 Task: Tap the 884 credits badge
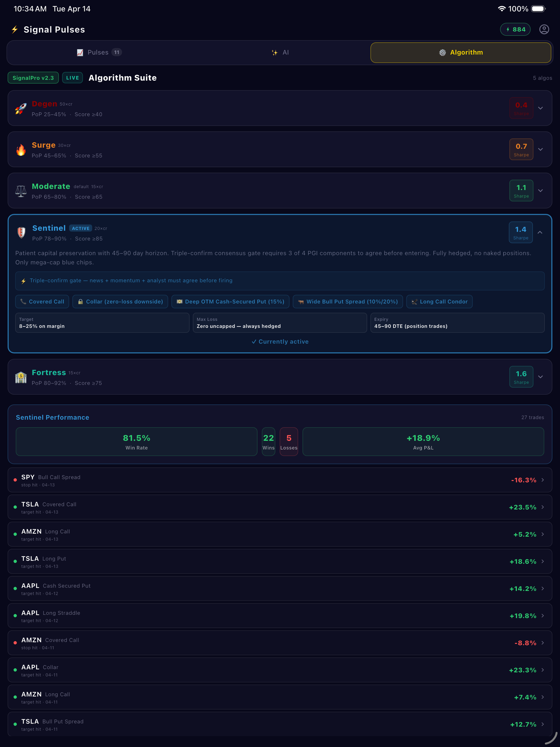coord(515,29)
